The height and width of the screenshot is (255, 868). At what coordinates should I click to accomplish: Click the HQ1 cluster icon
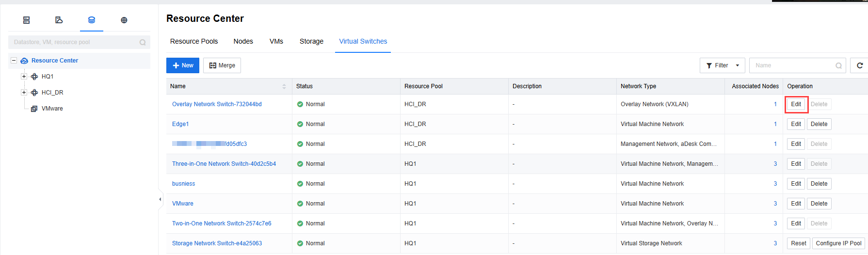point(34,77)
